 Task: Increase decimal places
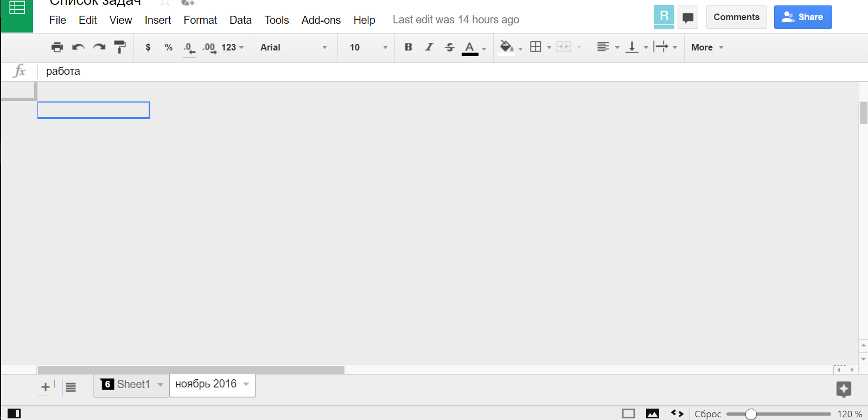coord(209,48)
